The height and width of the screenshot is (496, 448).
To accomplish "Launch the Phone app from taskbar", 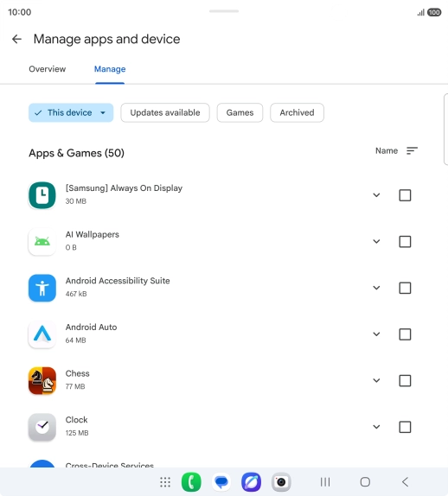I will (191, 482).
